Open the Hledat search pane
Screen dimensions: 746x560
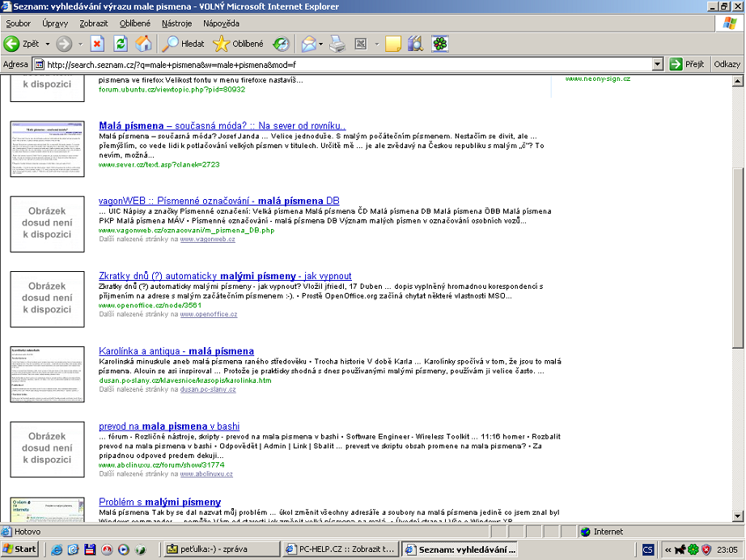coord(182,44)
